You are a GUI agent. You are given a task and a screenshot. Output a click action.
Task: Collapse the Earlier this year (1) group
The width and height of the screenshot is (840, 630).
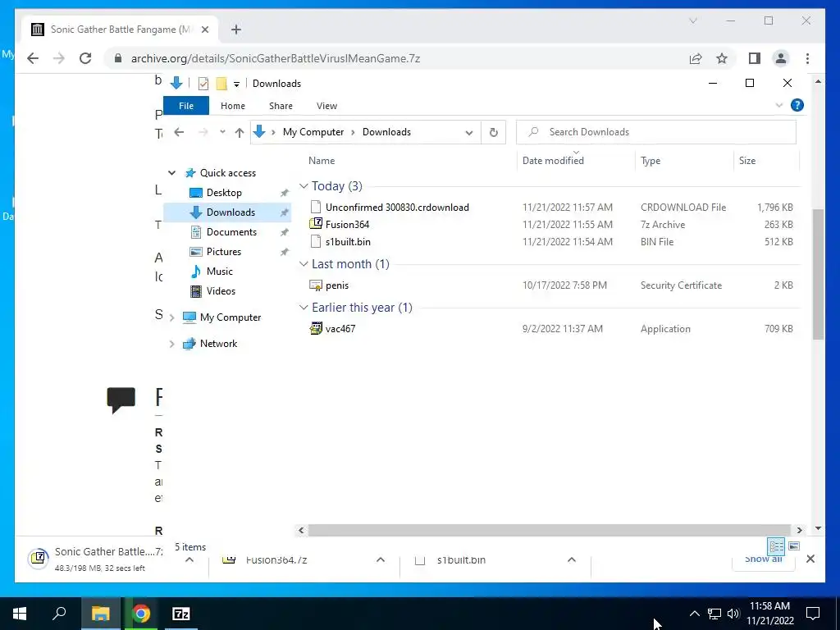(x=304, y=308)
